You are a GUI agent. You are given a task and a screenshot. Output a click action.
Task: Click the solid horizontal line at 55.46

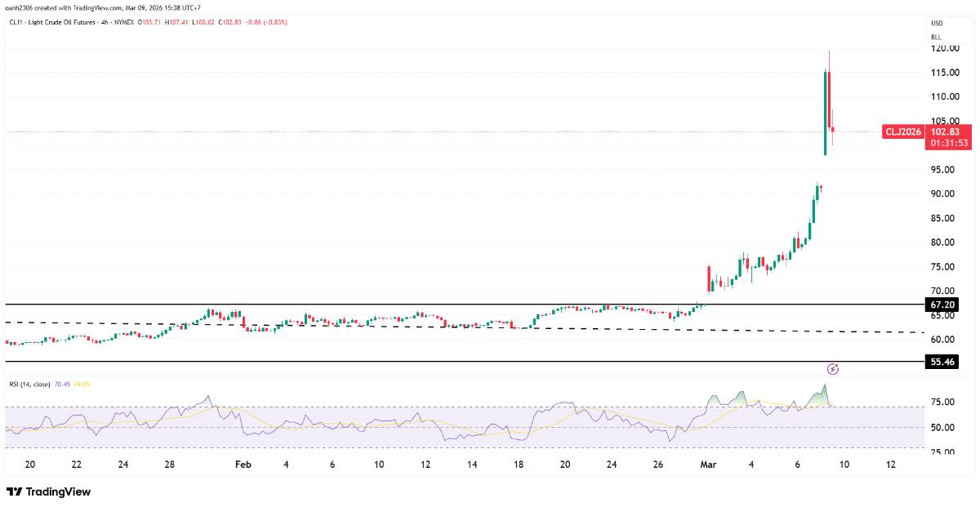[462, 361]
